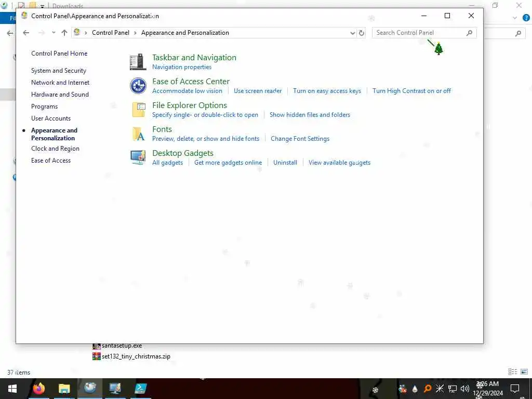
Task: Open the File Explorer Options icon
Action: (x=138, y=110)
